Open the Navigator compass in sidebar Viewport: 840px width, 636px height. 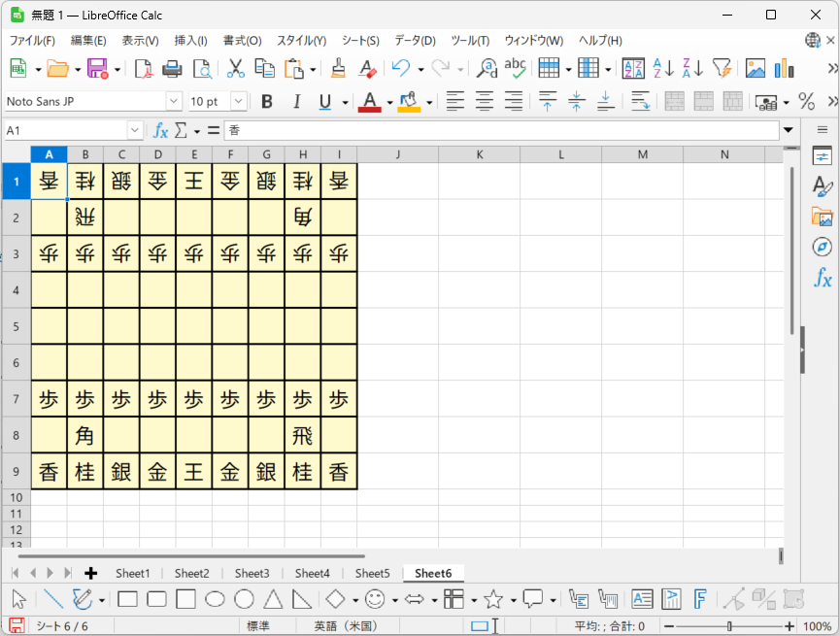(822, 247)
